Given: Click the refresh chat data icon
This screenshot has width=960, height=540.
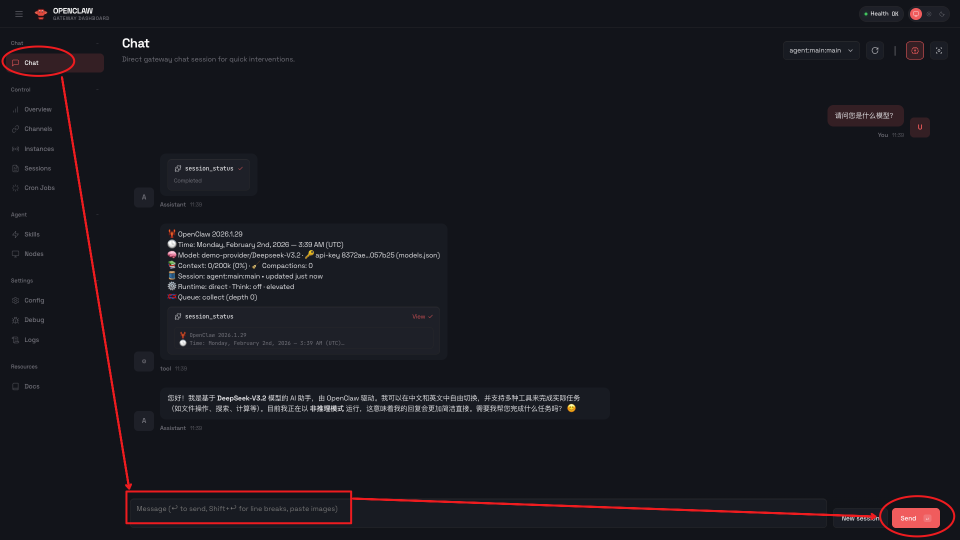Looking at the screenshot, I should tap(875, 50).
